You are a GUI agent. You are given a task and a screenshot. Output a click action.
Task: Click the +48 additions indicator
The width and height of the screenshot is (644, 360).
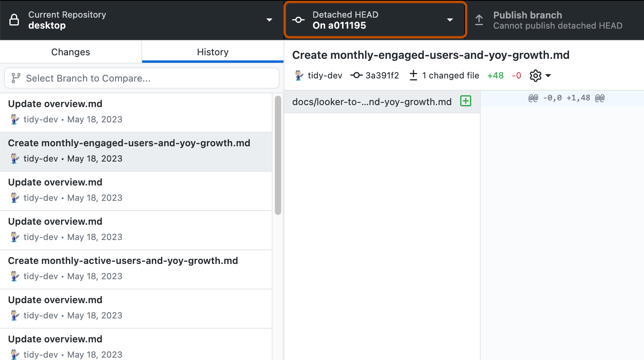pos(495,75)
